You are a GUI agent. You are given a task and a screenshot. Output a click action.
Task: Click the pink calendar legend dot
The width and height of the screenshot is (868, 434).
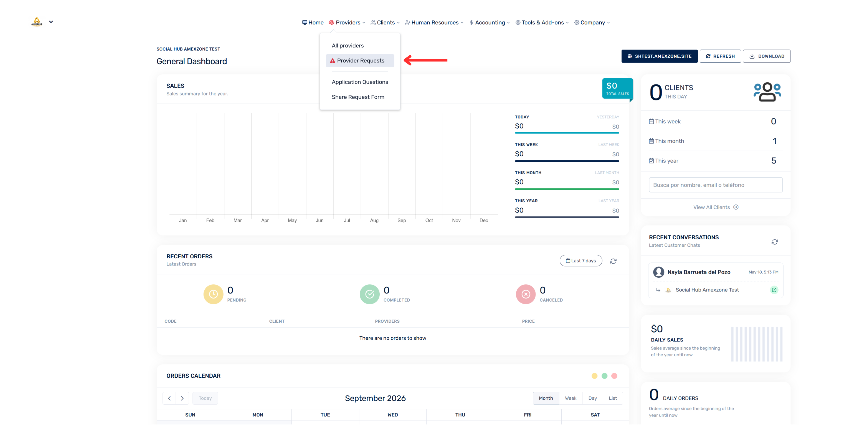tap(614, 376)
